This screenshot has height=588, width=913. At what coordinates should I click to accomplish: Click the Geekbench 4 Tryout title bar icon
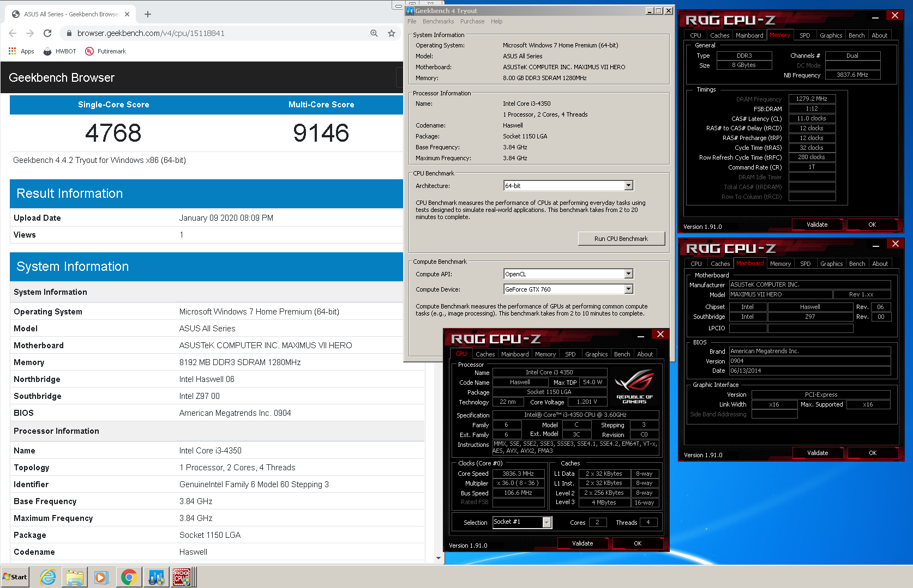tap(410, 11)
